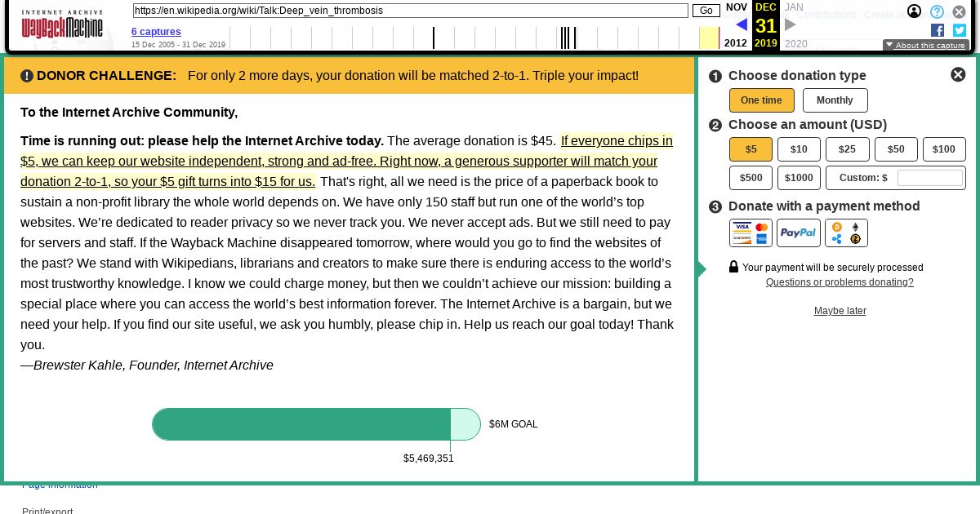Share capture on Facebook
The height and width of the screenshot is (514, 980).
[938, 30]
